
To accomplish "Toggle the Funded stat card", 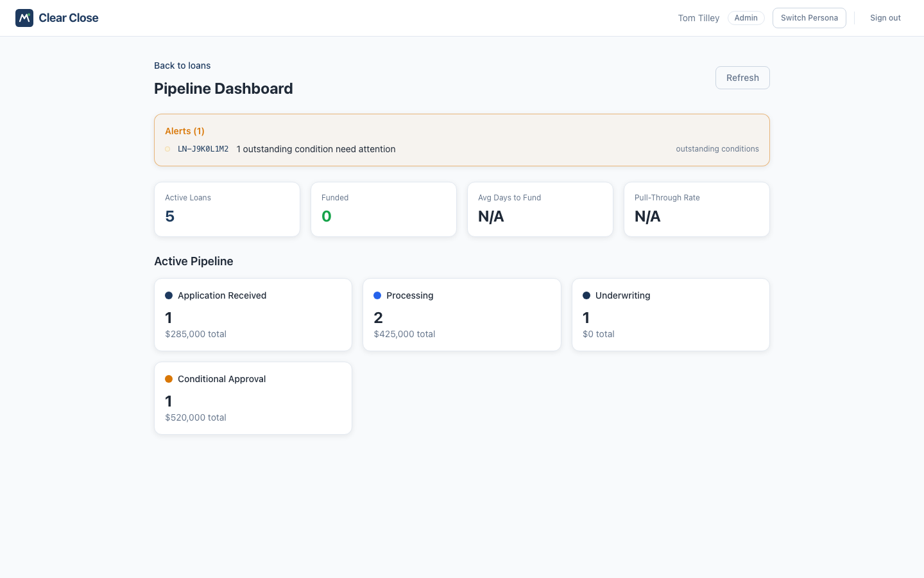I will point(383,209).
